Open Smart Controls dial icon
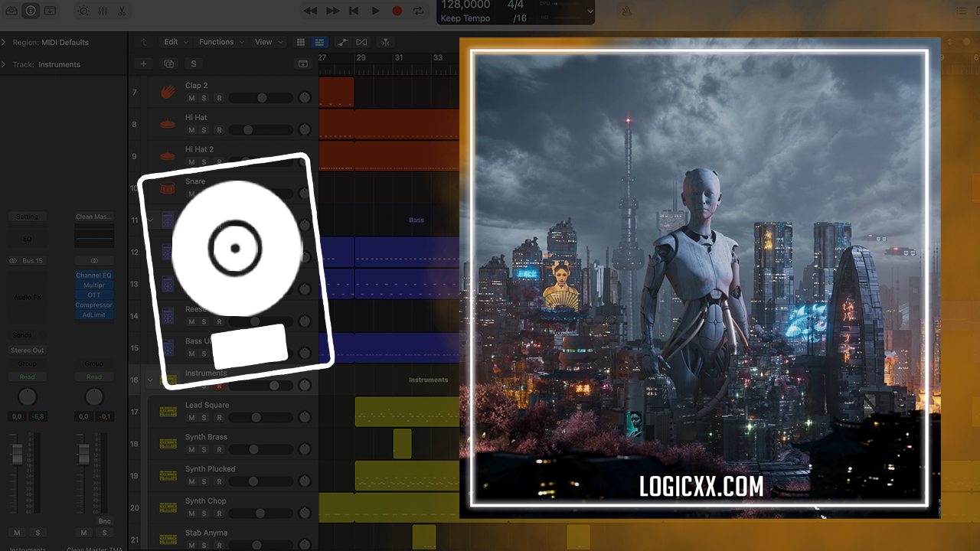The width and height of the screenshot is (980, 551). point(83,11)
